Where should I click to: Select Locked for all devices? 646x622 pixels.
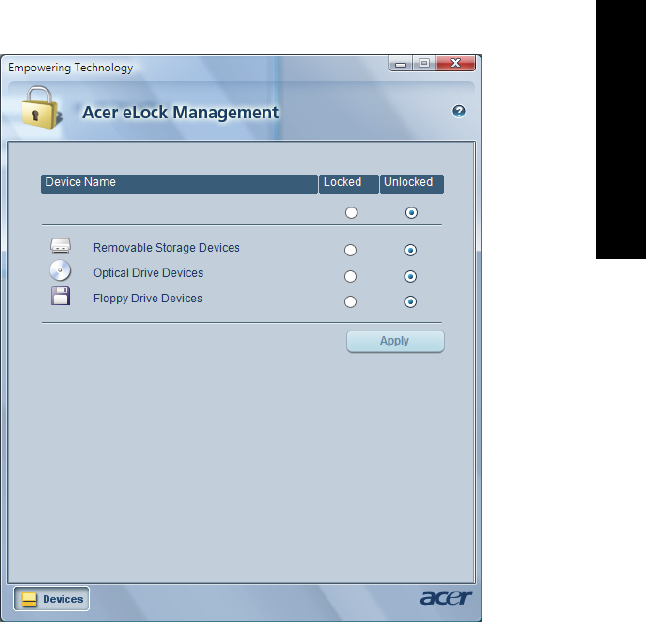click(351, 213)
